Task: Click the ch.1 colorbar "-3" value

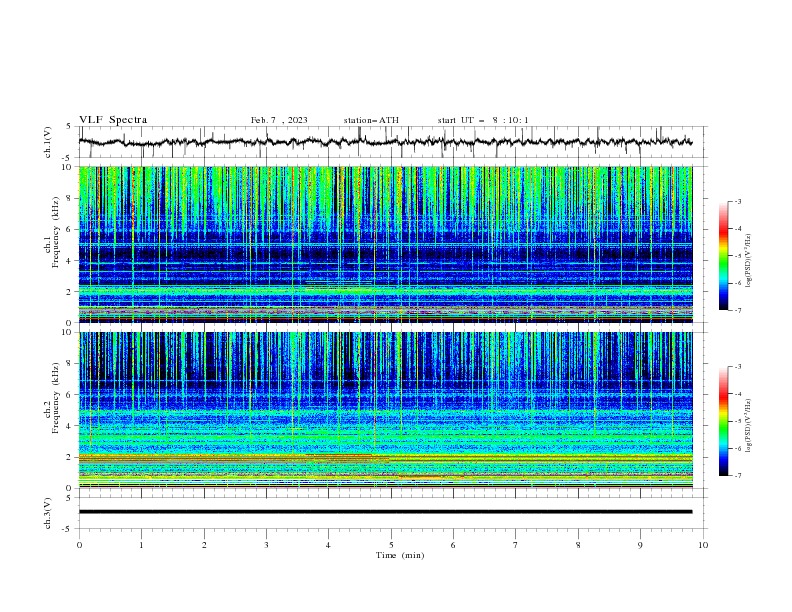Action: [x=738, y=201]
